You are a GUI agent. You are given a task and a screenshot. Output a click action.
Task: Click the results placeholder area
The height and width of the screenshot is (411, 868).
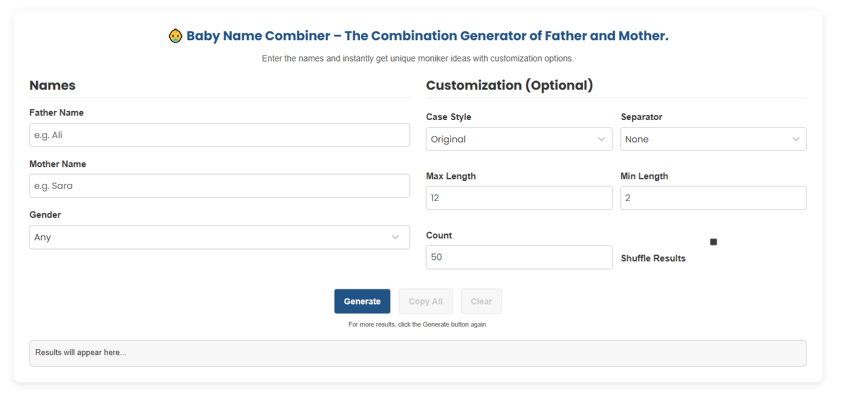pyautogui.click(x=418, y=353)
